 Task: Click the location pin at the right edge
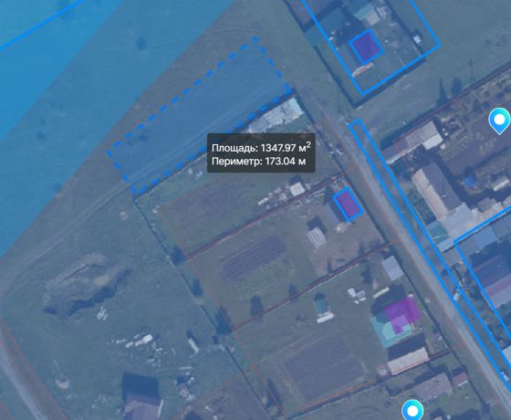500,120
